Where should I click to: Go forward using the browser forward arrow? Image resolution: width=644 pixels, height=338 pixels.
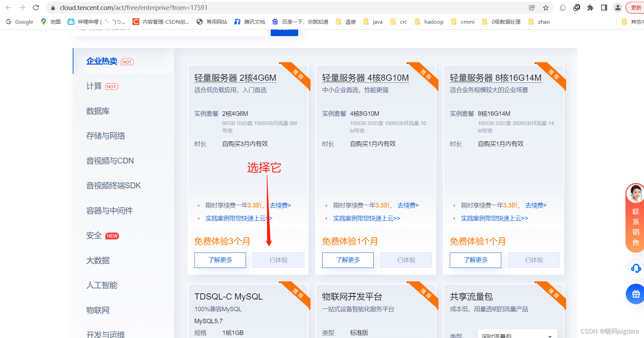[x=22, y=8]
